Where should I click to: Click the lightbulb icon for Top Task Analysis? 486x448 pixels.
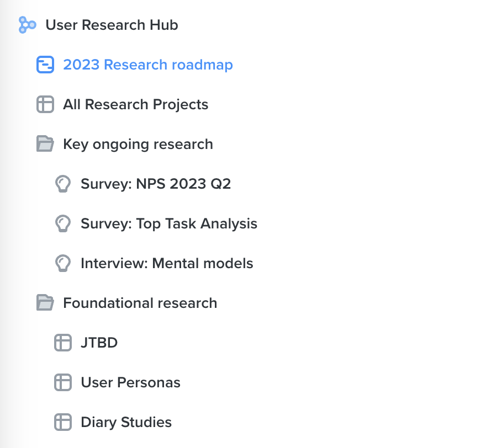(x=63, y=223)
